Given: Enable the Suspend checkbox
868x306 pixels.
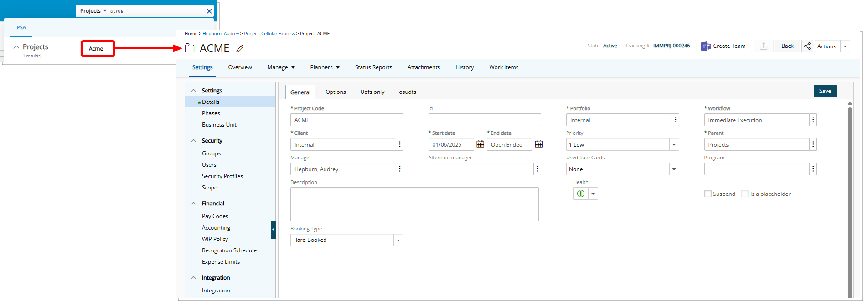Looking at the screenshot, I should [x=708, y=194].
